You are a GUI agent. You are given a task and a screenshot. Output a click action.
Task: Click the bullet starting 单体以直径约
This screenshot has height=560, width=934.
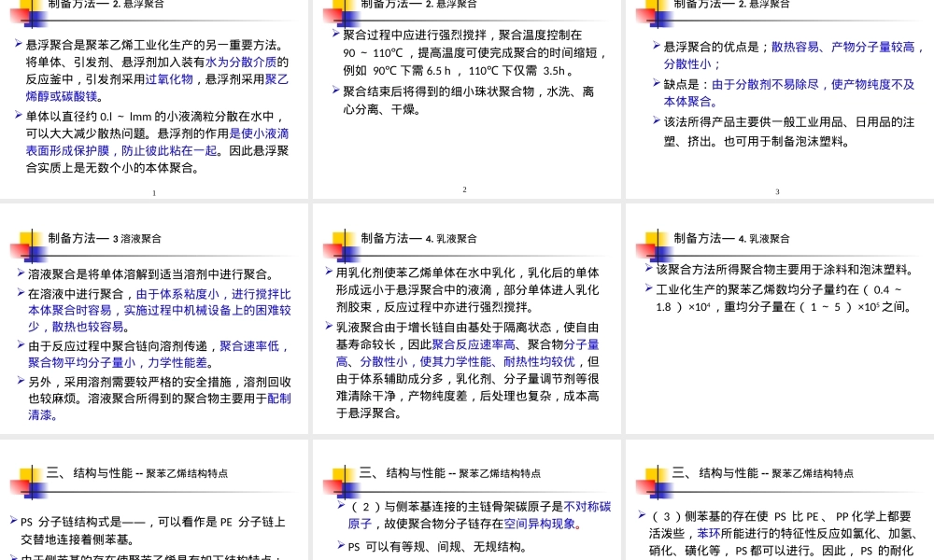[157, 142]
